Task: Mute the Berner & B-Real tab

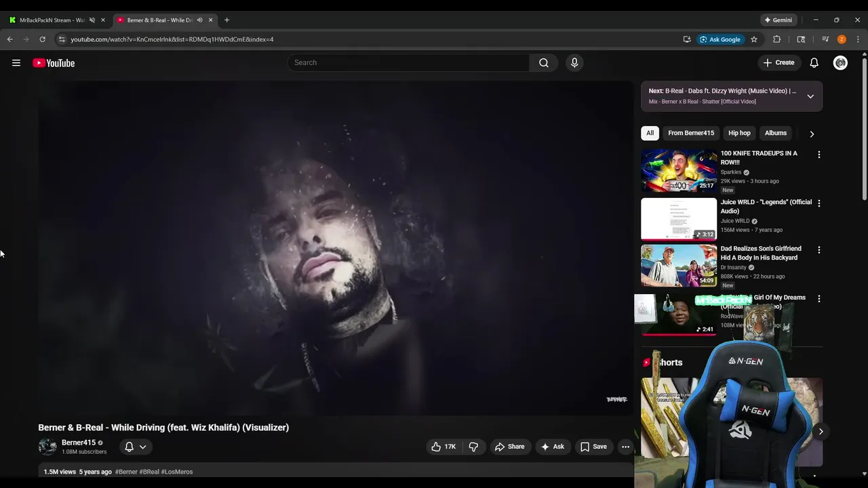Action: click(199, 20)
